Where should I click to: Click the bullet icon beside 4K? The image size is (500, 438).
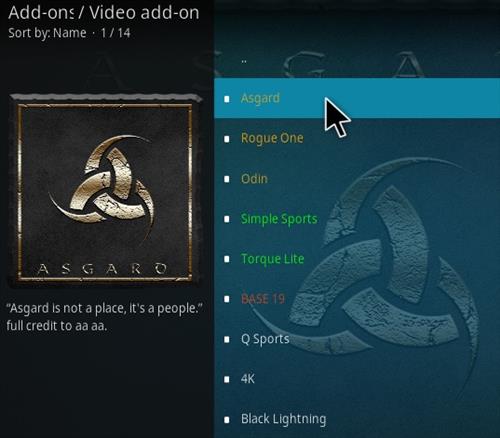pyautogui.click(x=227, y=380)
